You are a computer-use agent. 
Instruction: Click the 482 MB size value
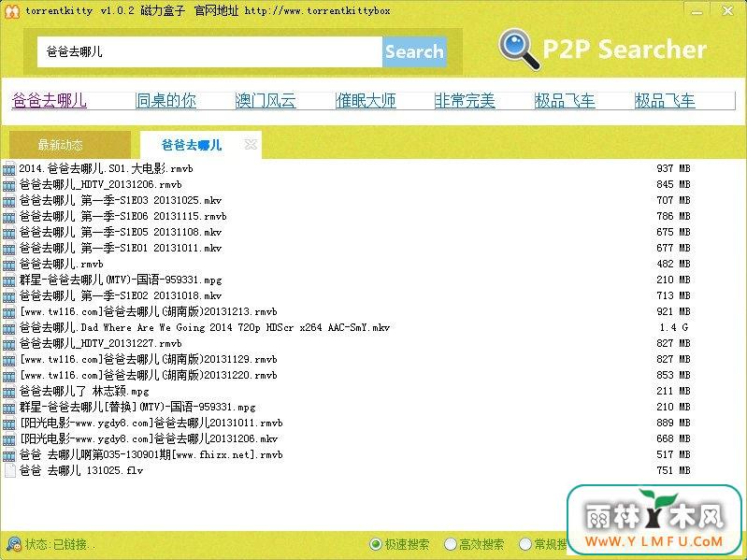(x=673, y=265)
